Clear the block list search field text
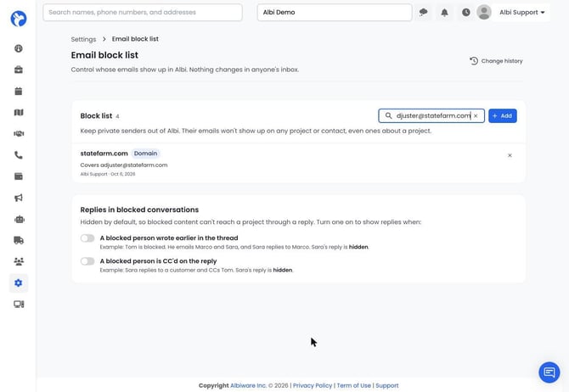The width and height of the screenshot is (569, 392). click(476, 116)
